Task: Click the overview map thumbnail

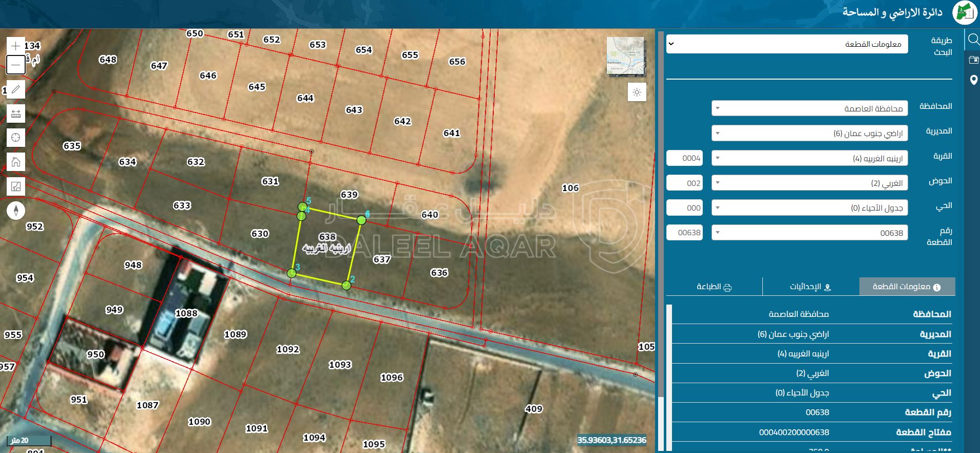Action: (x=625, y=56)
